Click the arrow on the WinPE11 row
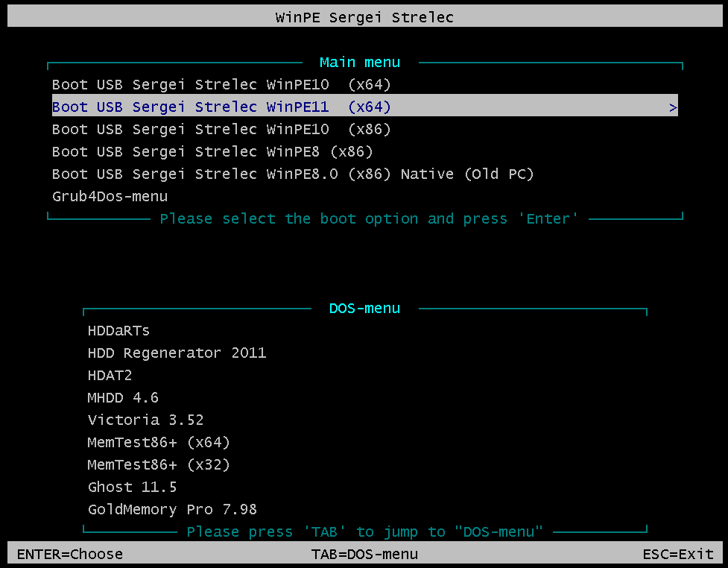728x568 pixels. (x=673, y=108)
